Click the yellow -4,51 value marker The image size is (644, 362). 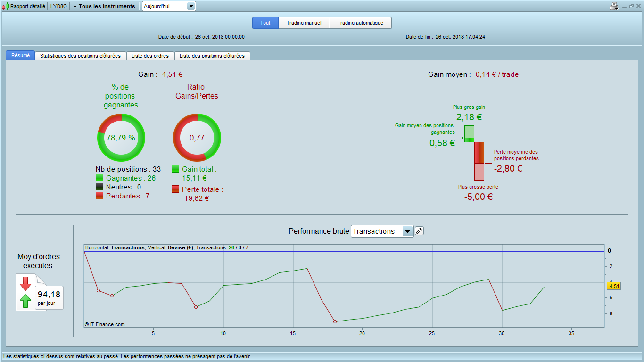tap(613, 286)
